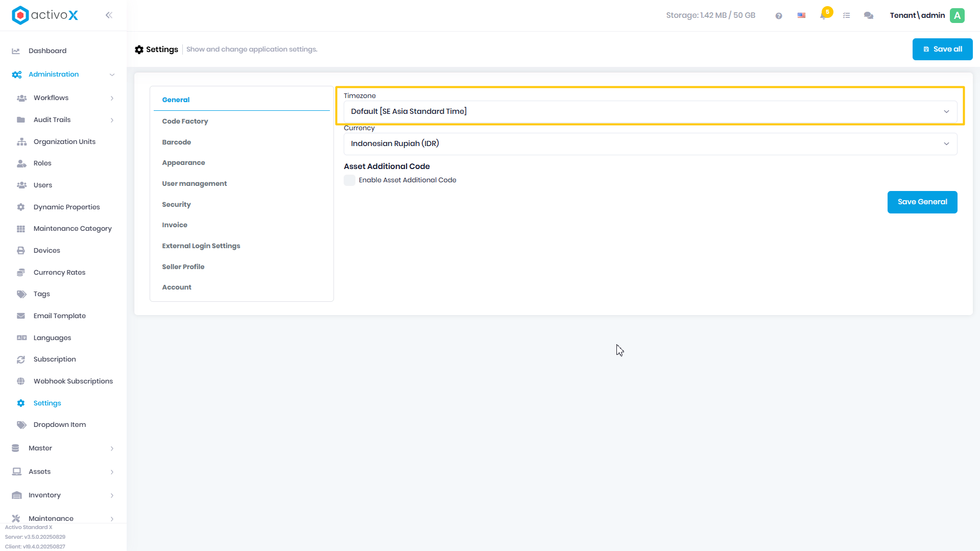Screen dimensions: 980x551
Task: Click the Save General button
Action: (x=922, y=202)
